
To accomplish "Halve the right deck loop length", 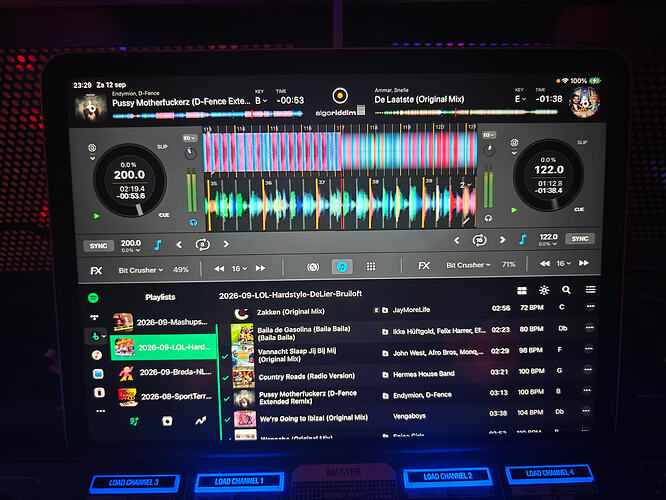I will (456, 240).
